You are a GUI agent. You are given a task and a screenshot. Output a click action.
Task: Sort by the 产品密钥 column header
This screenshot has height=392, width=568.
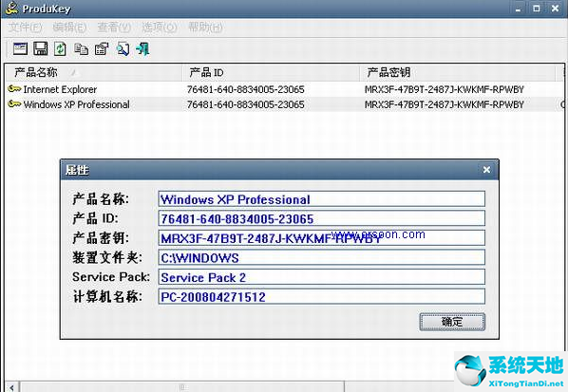[458, 73]
